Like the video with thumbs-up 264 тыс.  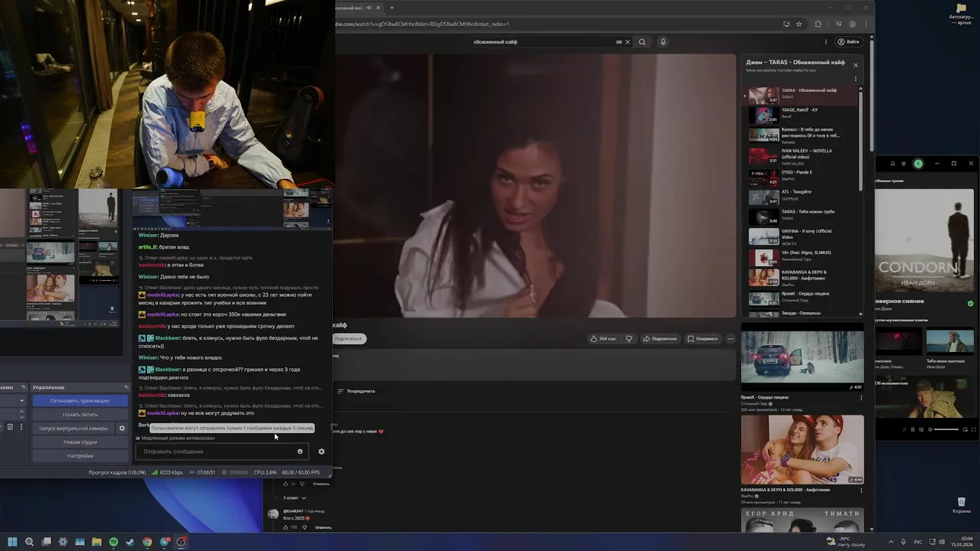coord(603,338)
